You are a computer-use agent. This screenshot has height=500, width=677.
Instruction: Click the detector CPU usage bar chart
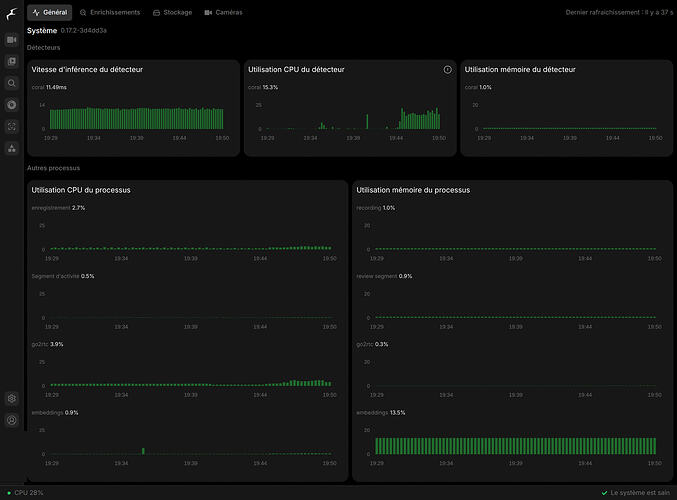tap(354, 118)
